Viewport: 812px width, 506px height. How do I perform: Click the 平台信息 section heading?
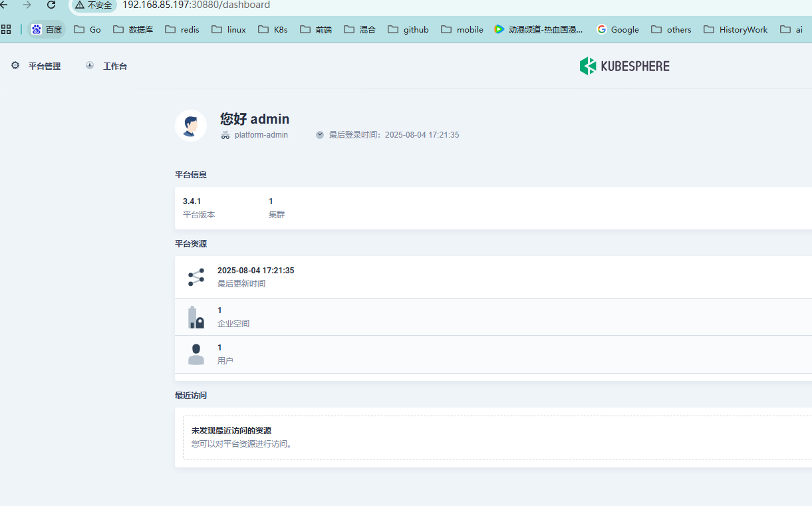point(191,175)
